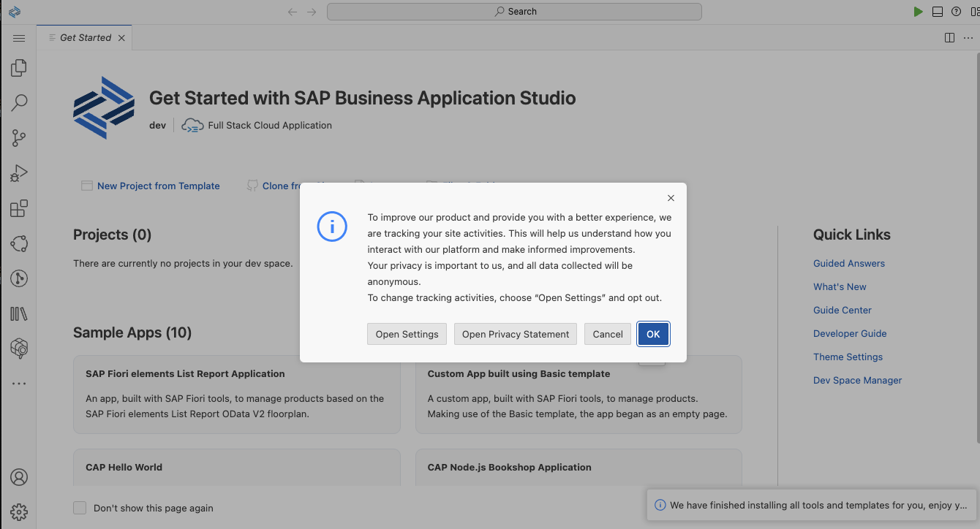Open the cube with magnifier icon view
The height and width of the screenshot is (529, 980).
[19, 349]
